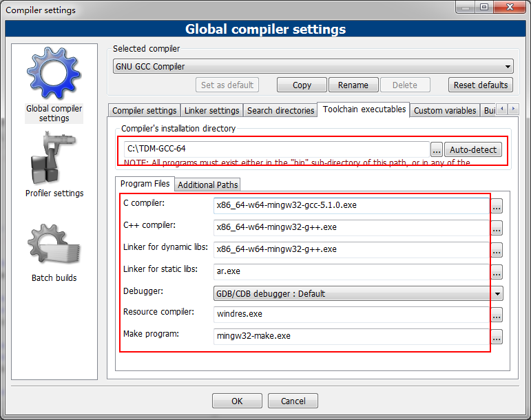Switch to Compiler settings tab
The image size is (531, 420).
(144, 110)
